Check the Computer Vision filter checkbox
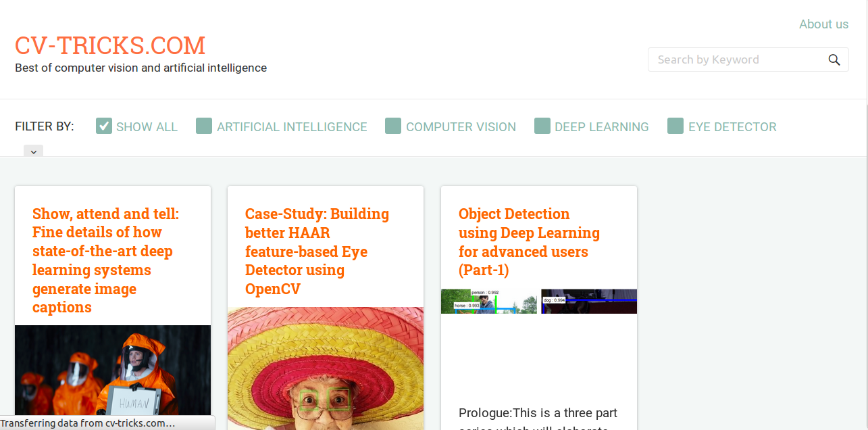The height and width of the screenshot is (430, 868). (x=393, y=126)
